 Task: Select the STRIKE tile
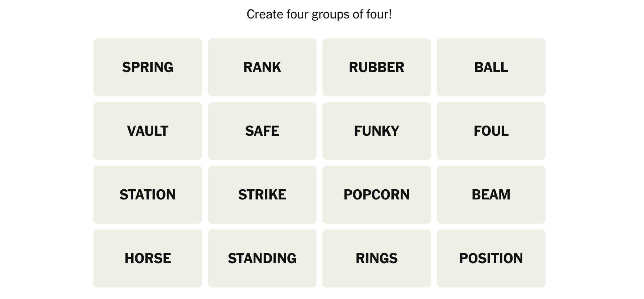262,195
